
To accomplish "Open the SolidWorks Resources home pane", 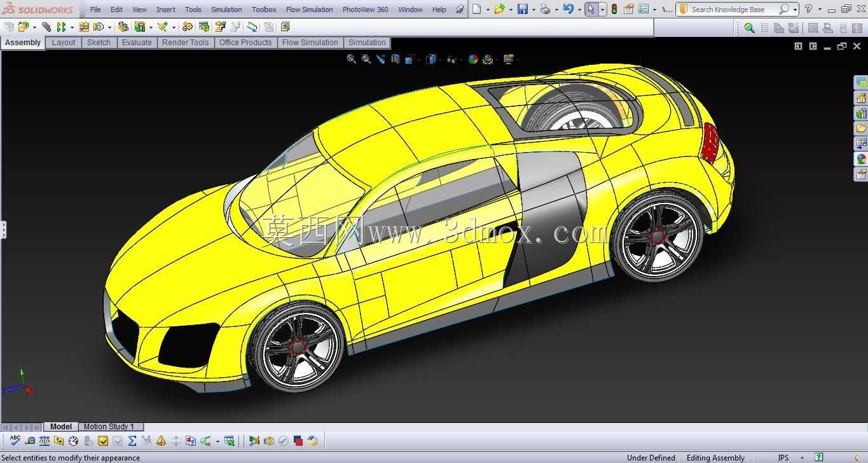I will (x=861, y=98).
